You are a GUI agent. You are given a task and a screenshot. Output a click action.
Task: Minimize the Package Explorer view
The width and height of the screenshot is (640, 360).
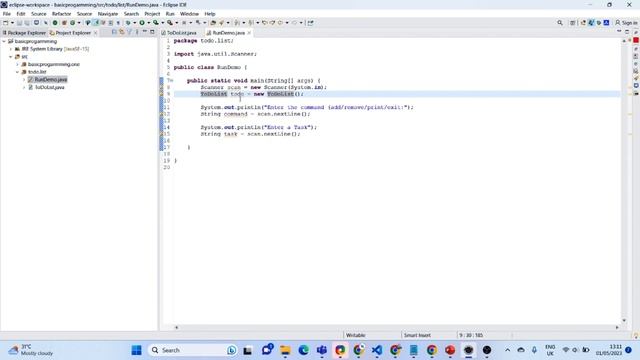click(x=144, y=32)
